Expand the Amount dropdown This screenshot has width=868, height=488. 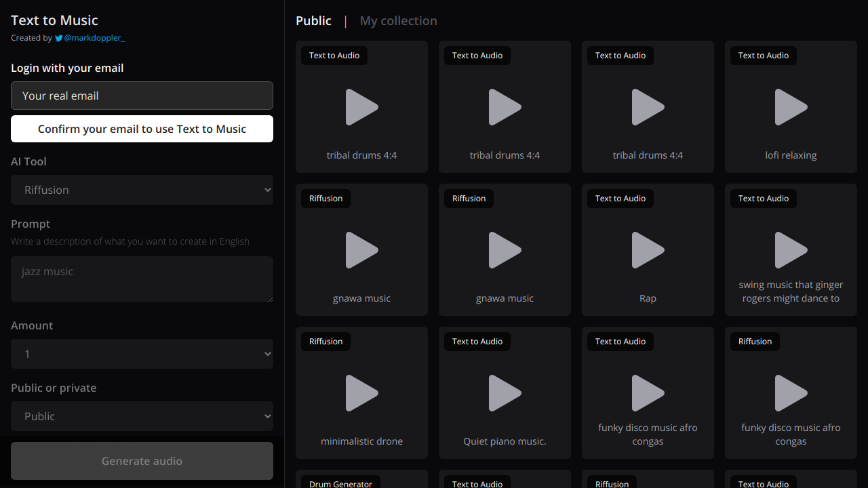point(142,354)
